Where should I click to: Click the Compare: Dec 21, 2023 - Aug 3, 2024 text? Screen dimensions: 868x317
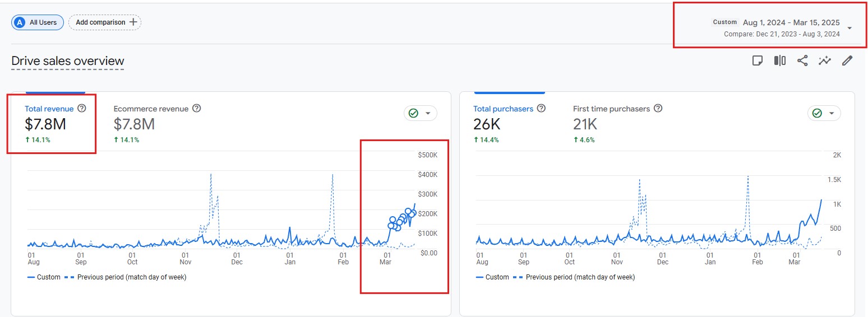coord(782,34)
